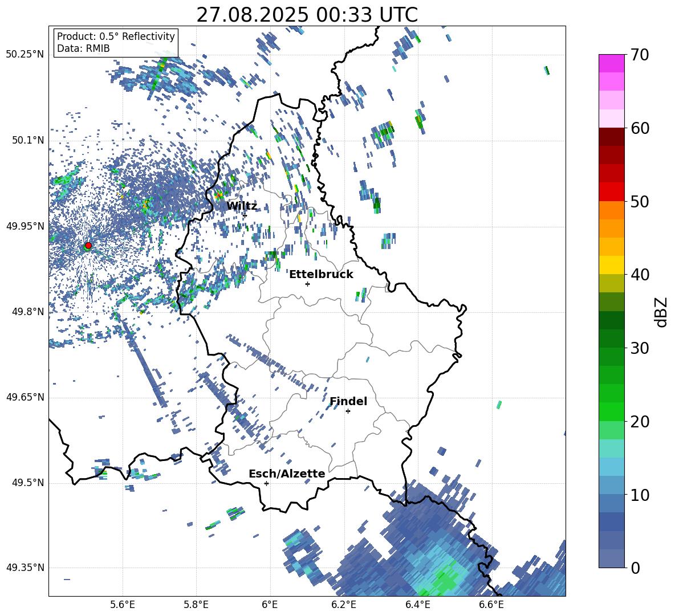Click the 5.6°E longitude label
675x616 pixels.
tap(122, 605)
